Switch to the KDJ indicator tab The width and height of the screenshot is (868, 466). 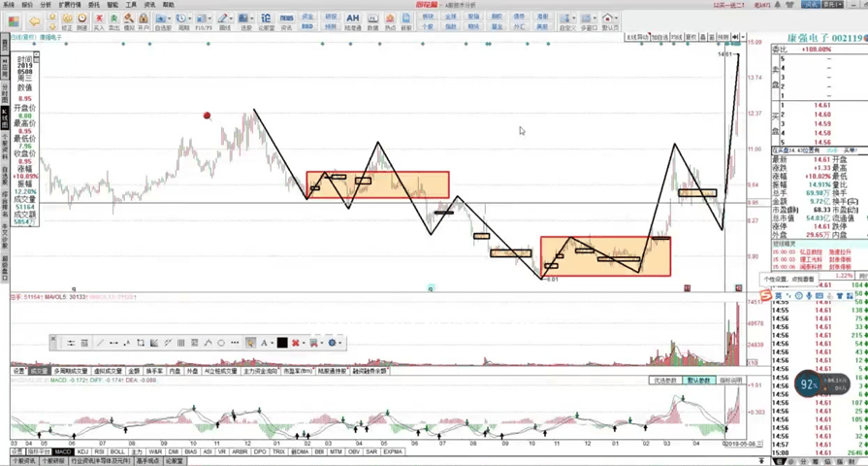pos(82,451)
